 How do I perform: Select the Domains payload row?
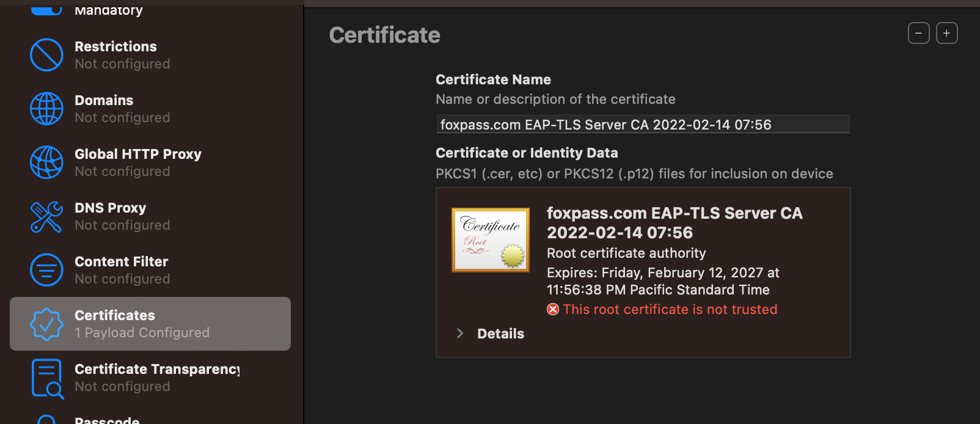click(150, 109)
